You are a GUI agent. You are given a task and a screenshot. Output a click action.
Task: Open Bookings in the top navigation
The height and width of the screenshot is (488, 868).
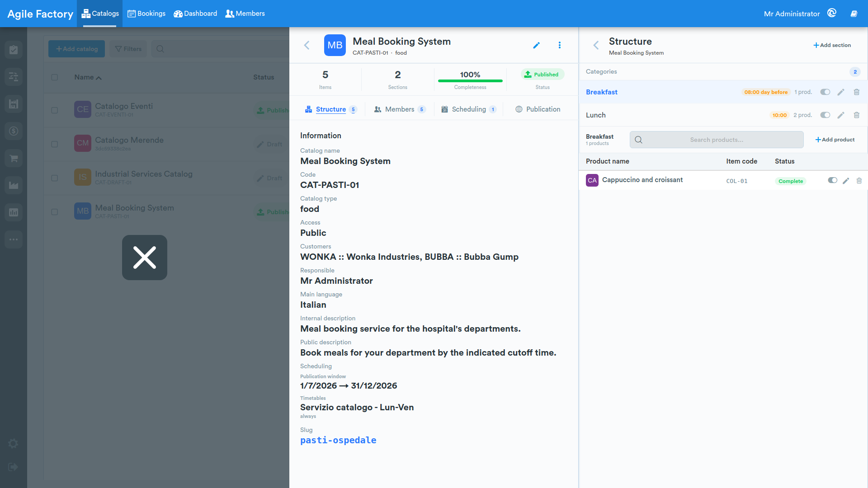(x=146, y=14)
